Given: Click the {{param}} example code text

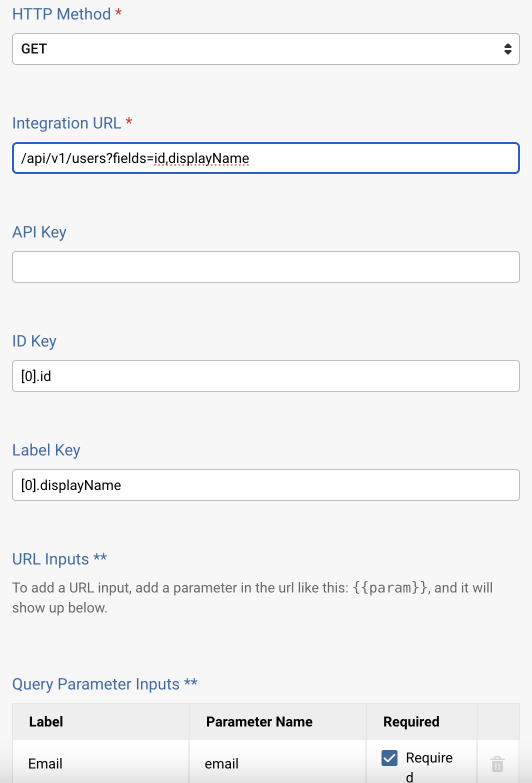Looking at the screenshot, I should 390,587.
